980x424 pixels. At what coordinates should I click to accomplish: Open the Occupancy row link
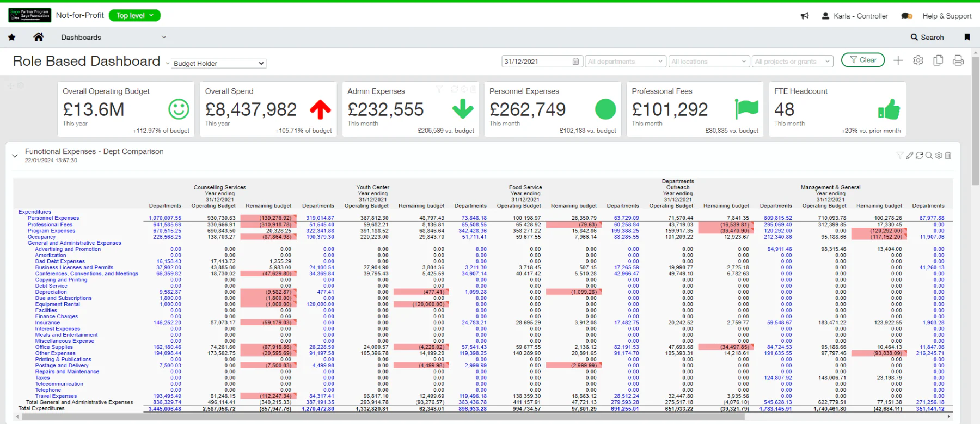pyautogui.click(x=42, y=237)
